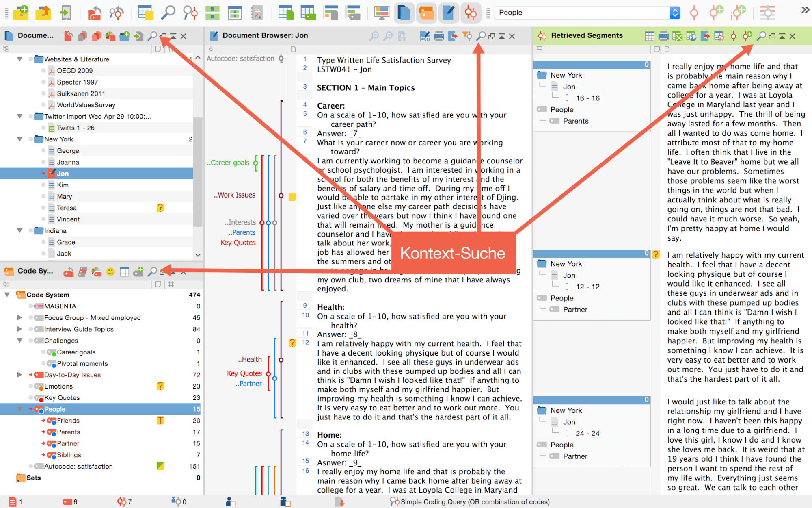Open the yellow memo beside paragraph 7
Viewport: 812px width, 508px height.
coord(292,197)
